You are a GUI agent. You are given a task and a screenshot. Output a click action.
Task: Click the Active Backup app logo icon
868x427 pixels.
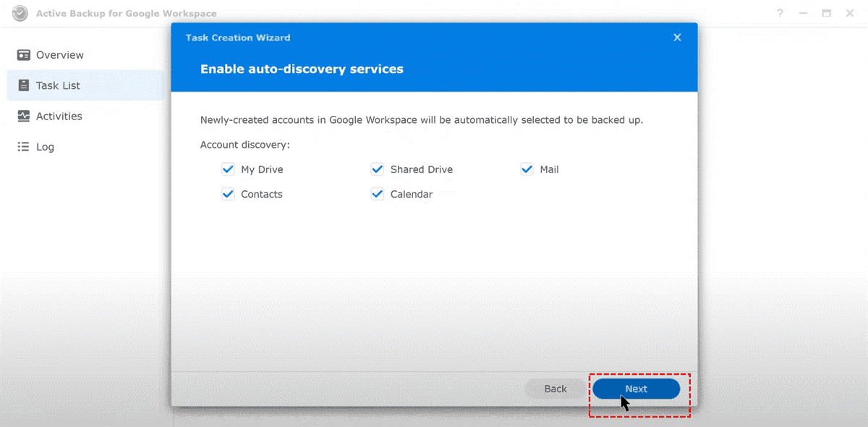[x=21, y=14]
